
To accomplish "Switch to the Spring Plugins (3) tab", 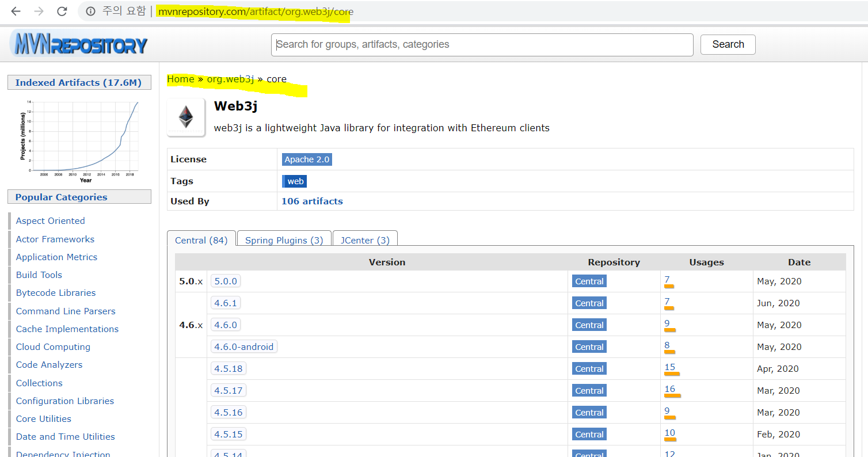I will pos(284,240).
